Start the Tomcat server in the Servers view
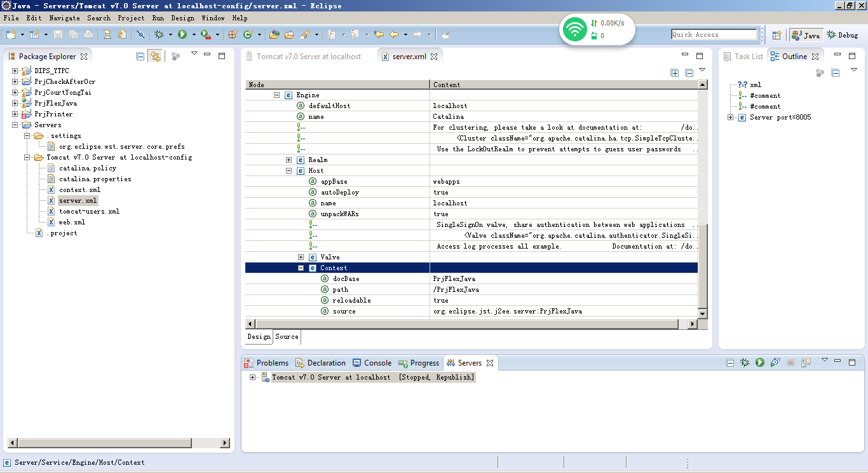This screenshot has width=868, height=473. [760, 362]
